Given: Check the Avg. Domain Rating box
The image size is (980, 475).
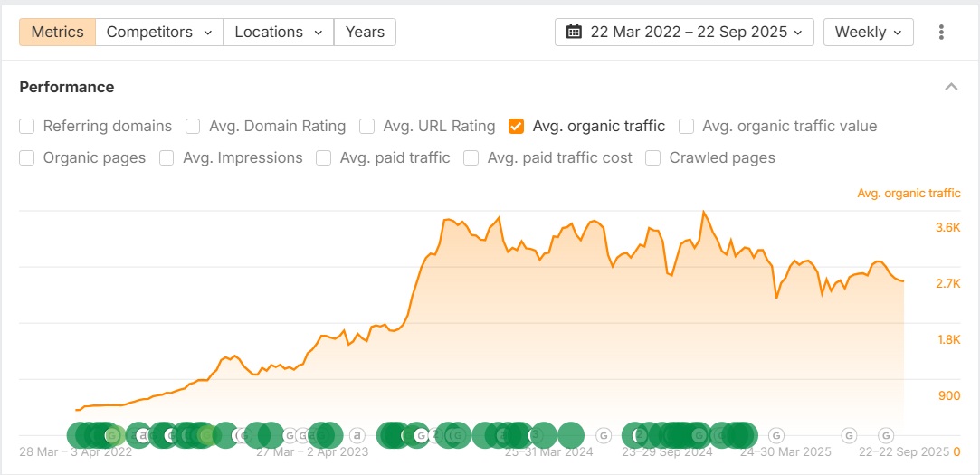Looking at the screenshot, I should (x=193, y=127).
